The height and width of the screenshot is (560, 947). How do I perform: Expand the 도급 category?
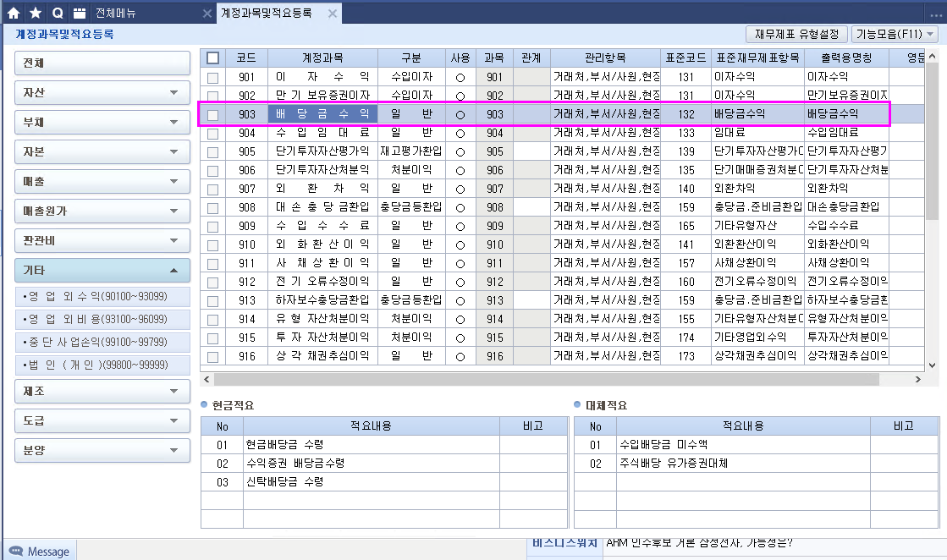[102, 420]
